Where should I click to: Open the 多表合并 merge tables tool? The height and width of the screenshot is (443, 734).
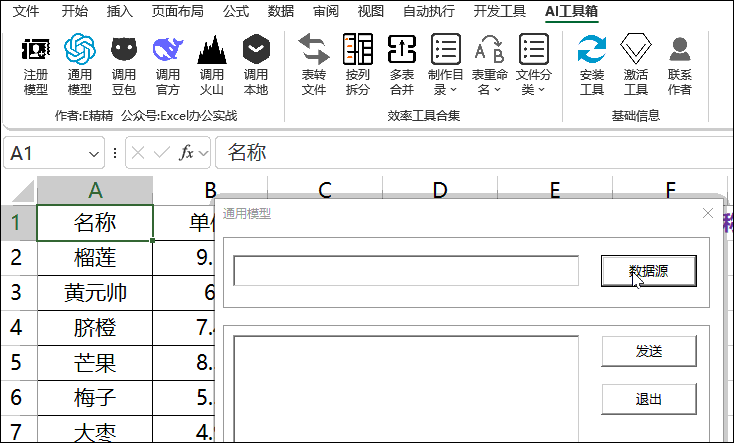[401, 65]
